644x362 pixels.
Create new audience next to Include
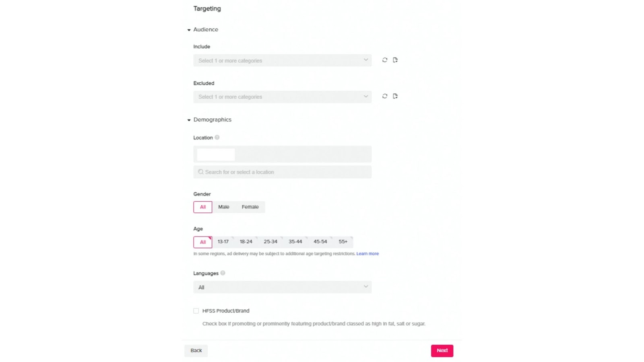[x=395, y=60]
